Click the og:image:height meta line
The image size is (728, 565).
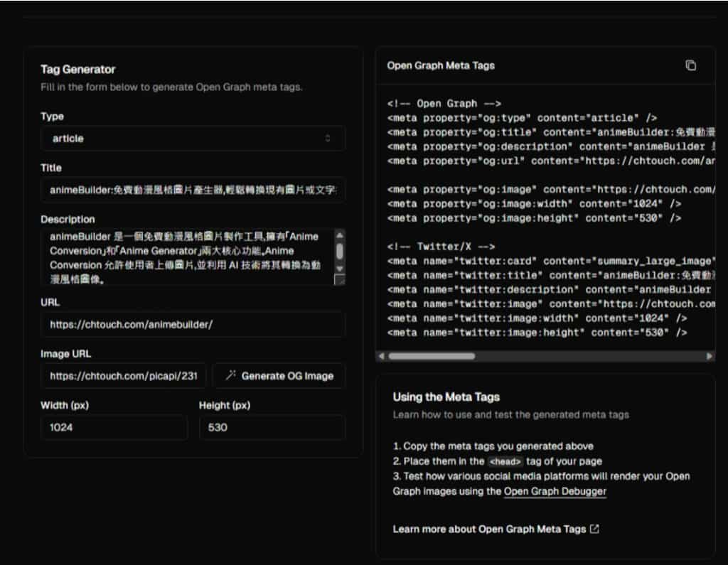pyautogui.click(x=534, y=218)
